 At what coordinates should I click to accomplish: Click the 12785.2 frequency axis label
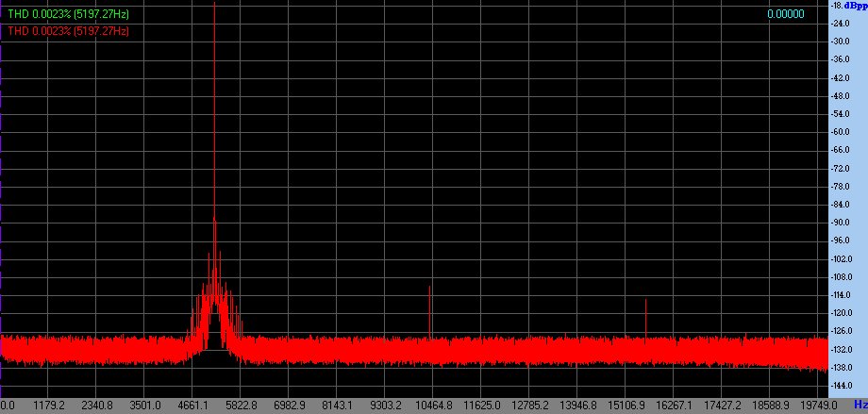pyautogui.click(x=530, y=406)
